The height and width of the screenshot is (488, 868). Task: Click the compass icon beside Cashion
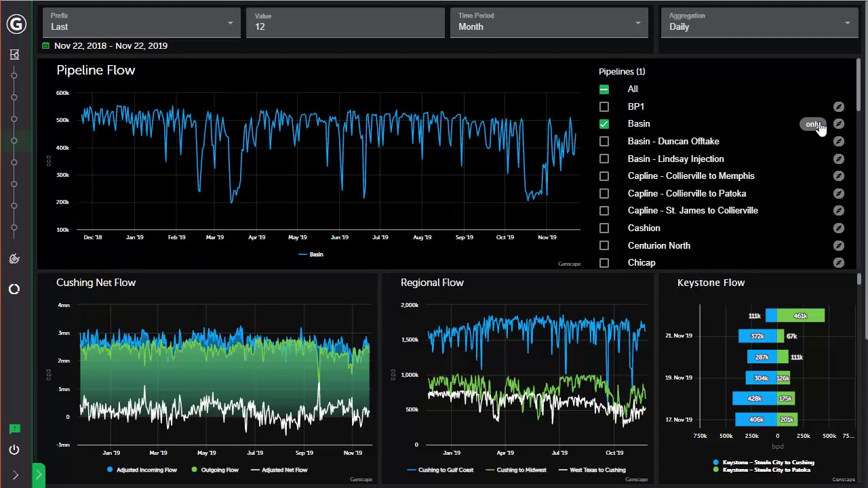[x=839, y=228]
